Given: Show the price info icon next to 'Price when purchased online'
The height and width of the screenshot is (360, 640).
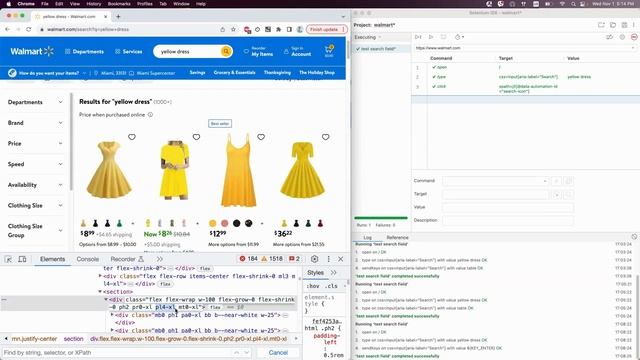Looking at the screenshot, I should coord(150,115).
